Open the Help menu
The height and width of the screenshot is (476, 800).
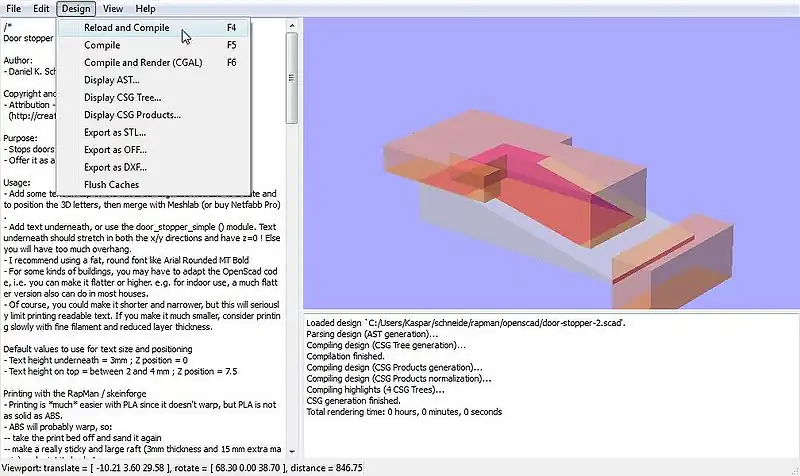(x=146, y=8)
